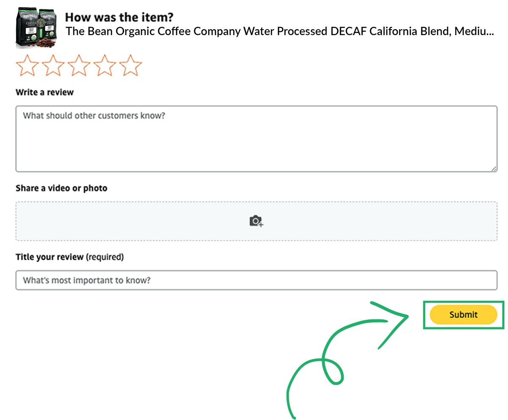This screenshot has height=420, width=508.
Task: Click the left coffee bag in thumbnail
Action: [x=27, y=27]
